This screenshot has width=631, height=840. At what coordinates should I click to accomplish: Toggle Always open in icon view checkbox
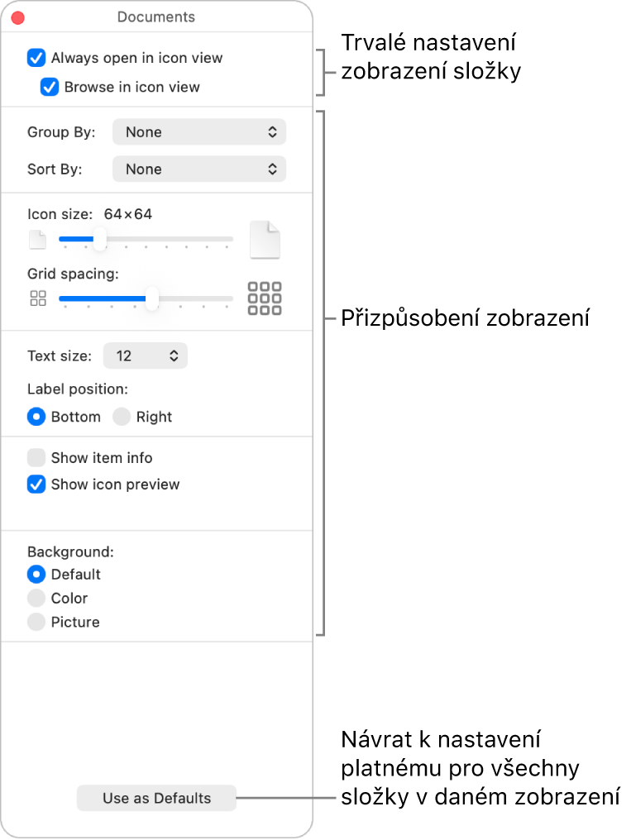coord(36,58)
